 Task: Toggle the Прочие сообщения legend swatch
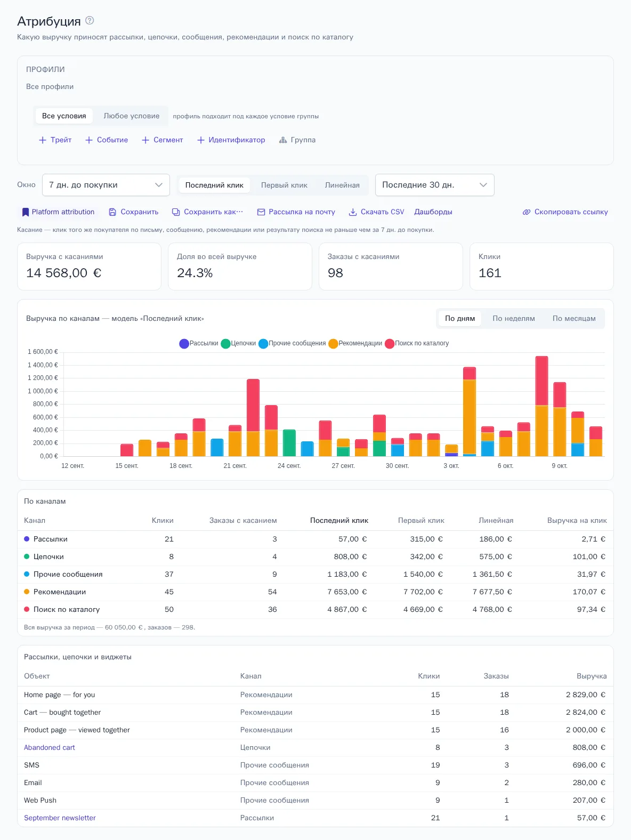pos(263,344)
